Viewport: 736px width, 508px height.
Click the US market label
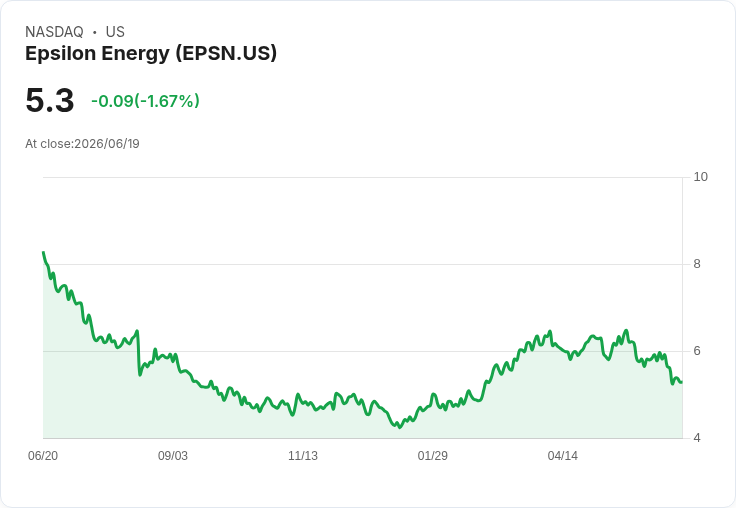[x=115, y=32]
